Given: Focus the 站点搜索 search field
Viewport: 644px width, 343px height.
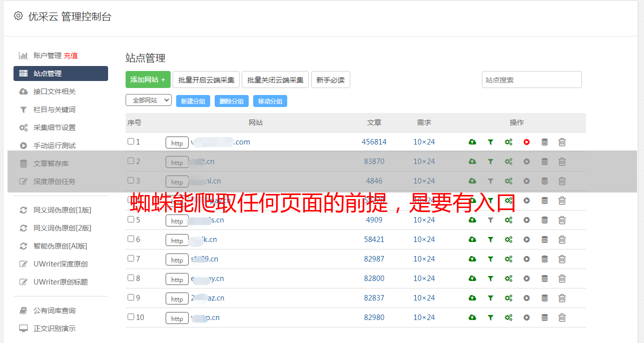Looking at the screenshot, I should (532, 79).
